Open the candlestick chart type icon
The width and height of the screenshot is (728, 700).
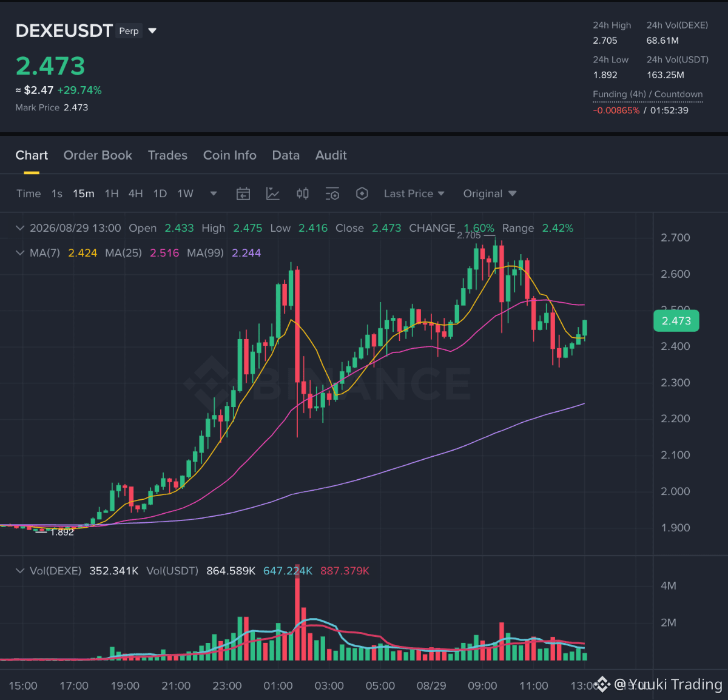coord(303,194)
